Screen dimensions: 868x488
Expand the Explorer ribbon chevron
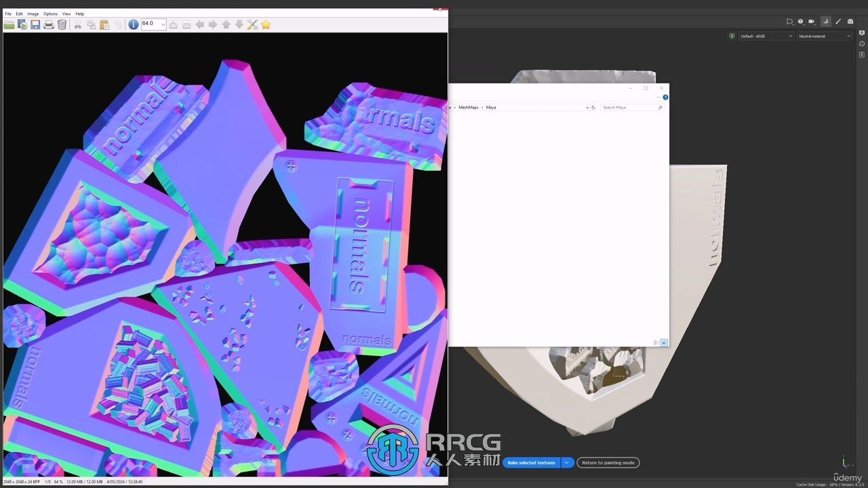[658, 97]
